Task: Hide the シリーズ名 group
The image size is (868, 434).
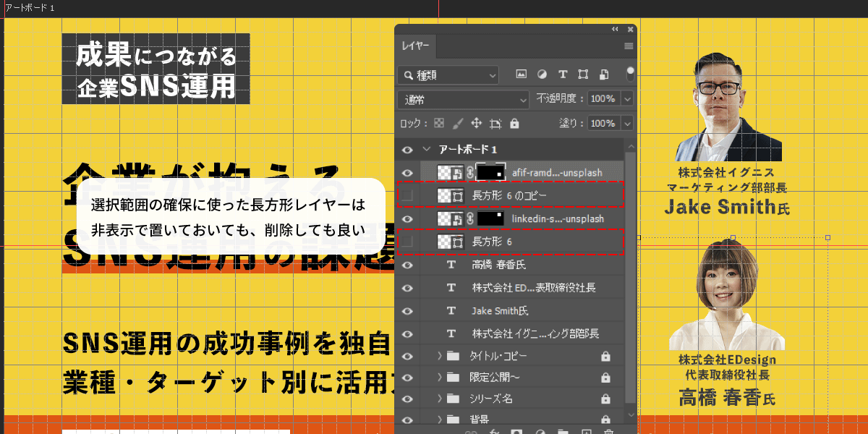Action: tap(407, 399)
